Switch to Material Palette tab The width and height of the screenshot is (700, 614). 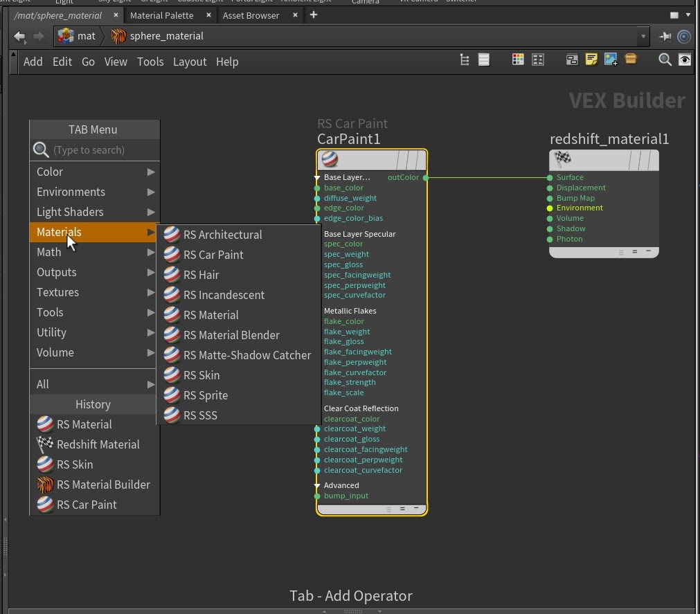161,15
